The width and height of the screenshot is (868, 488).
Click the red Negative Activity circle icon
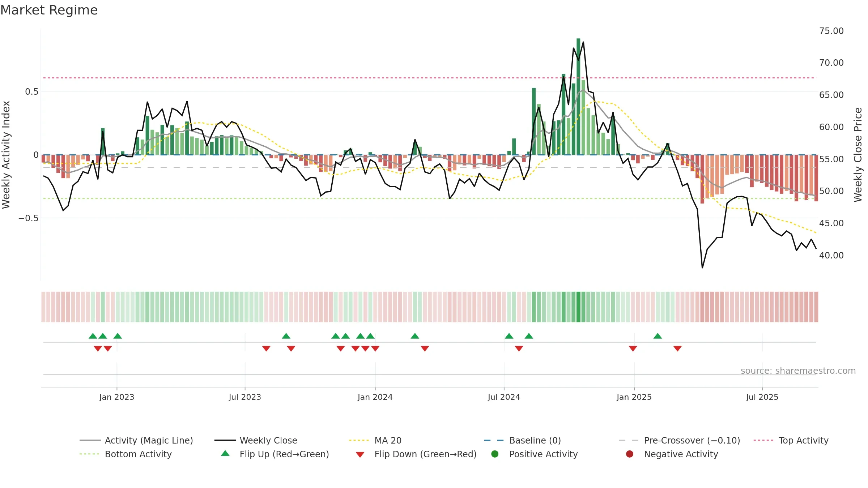(x=630, y=454)
